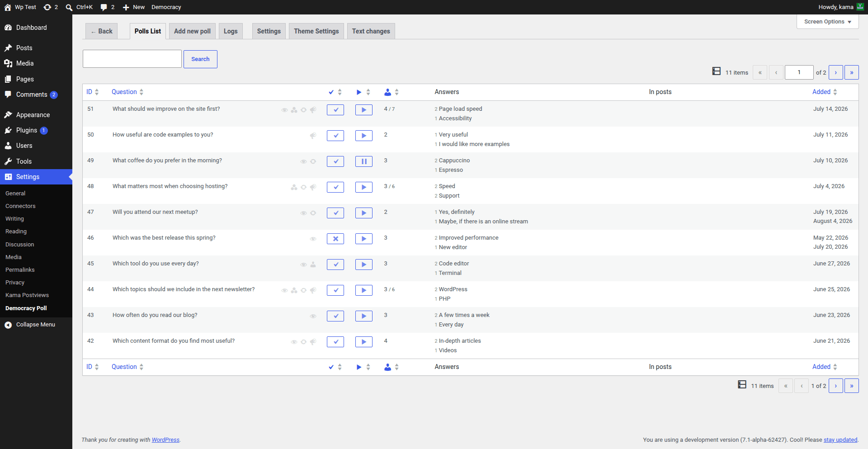Screen dimensions: 868x449
Task: Click the revote icon on poll 49 row
Action: point(313,161)
